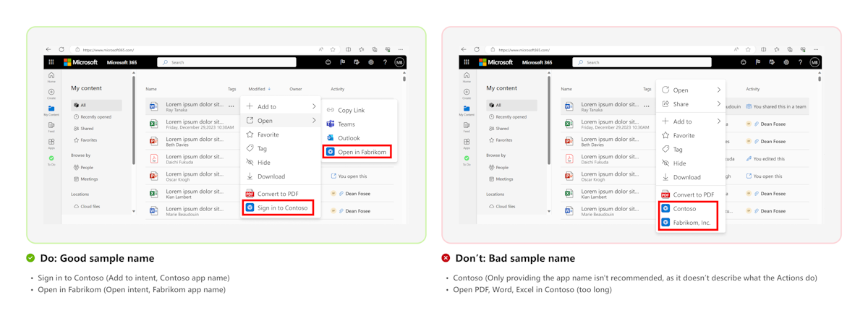
Task: Select Favorite in the Do example context menu
Action: pos(263,134)
